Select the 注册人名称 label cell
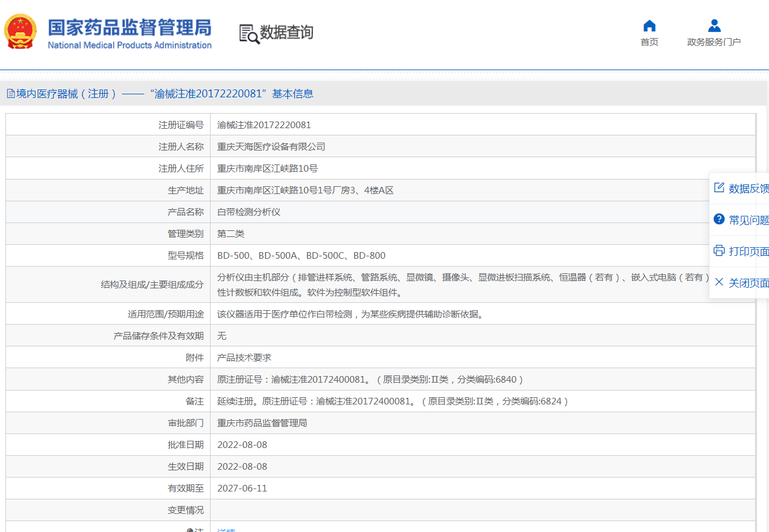 coord(108,147)
